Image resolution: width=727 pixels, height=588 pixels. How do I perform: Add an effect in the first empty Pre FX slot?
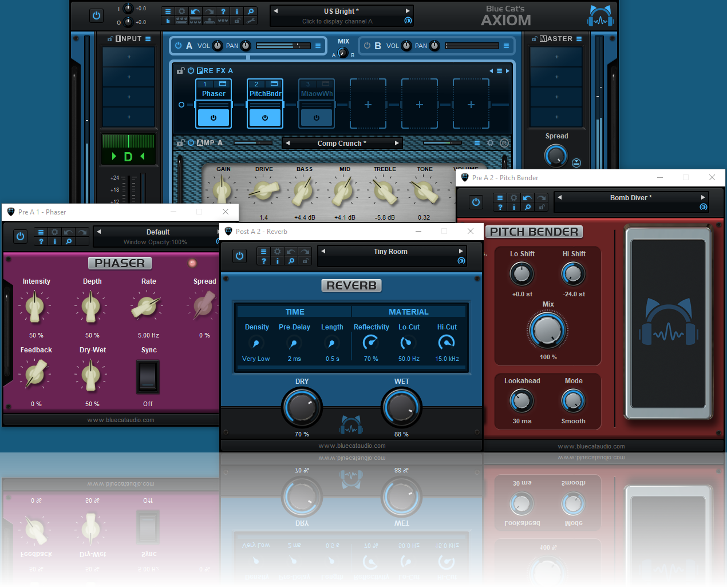click(x=368, y=105)
